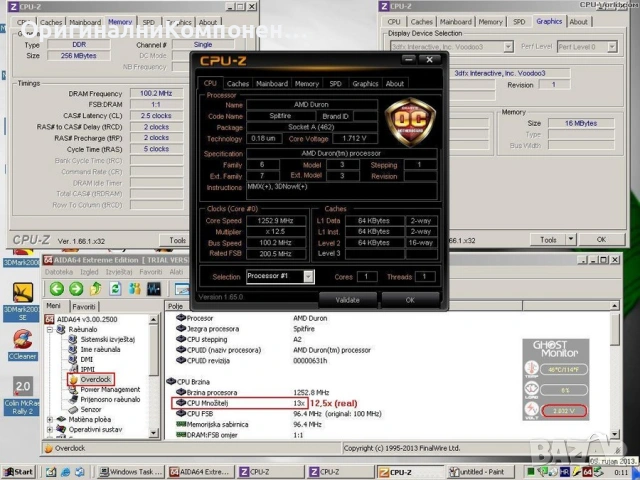
Task: Click CPU Množitelj row in AIDA64
Action: pyautogui.click(x=240, y=403)
